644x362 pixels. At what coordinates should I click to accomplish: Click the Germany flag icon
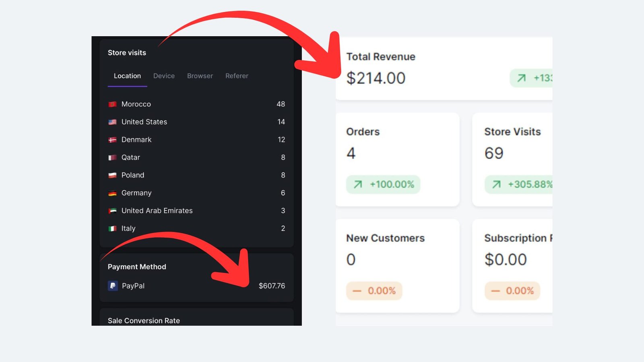point(112,193)
